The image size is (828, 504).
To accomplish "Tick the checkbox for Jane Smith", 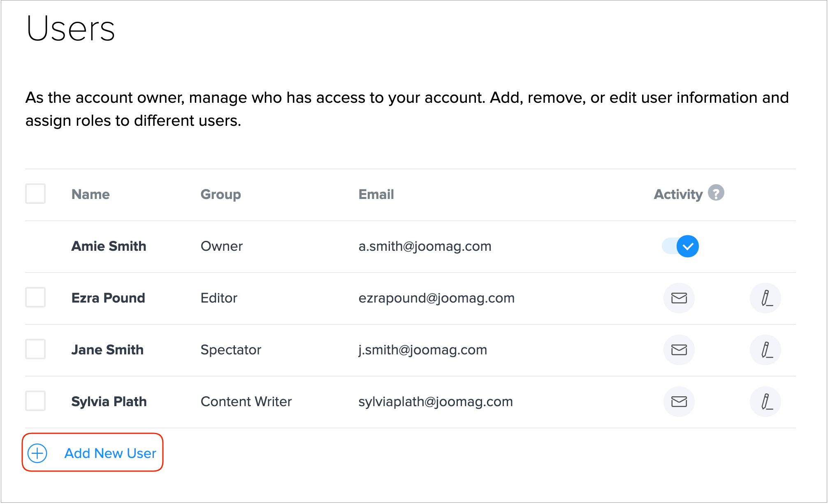I will pyautogui.click(x=35, y=349).
